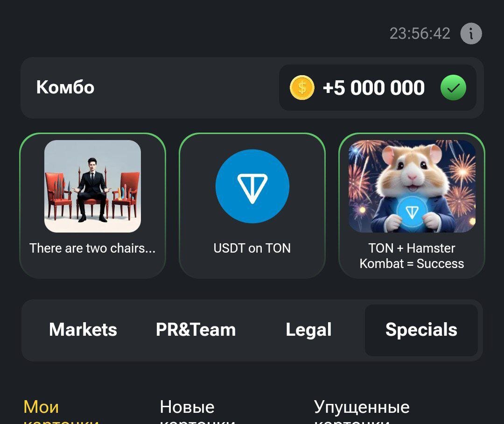Click the Комбо heading label
This screenshot has width=504, height=424.
point(65,87)
